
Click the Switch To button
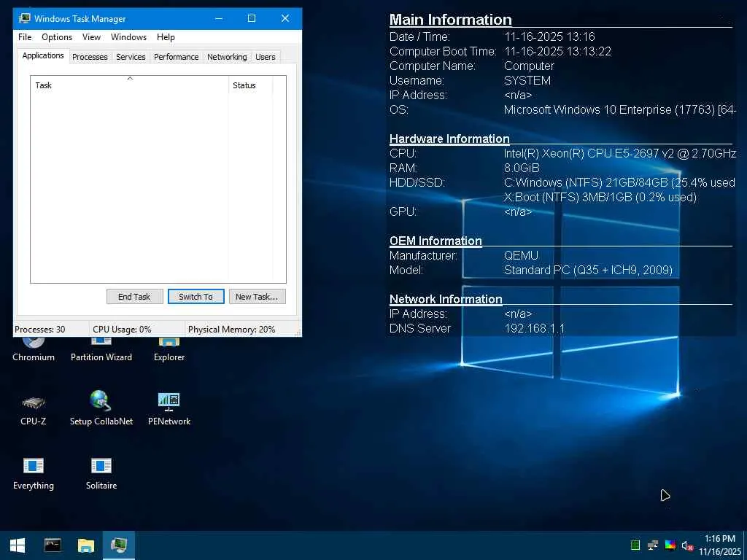pyautogui.click(x=196, y=297)
